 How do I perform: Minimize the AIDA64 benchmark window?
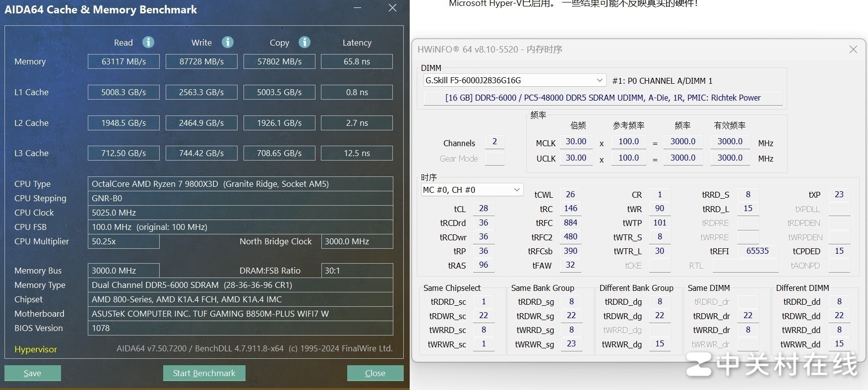[357, 8]
